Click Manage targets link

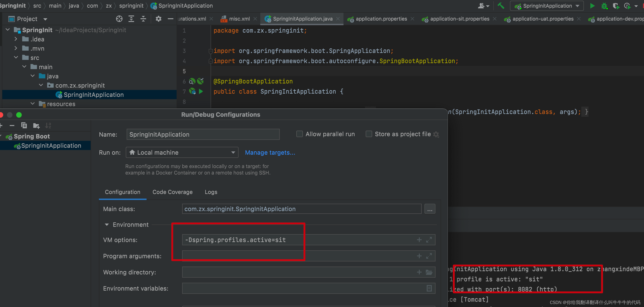[270, 153]
